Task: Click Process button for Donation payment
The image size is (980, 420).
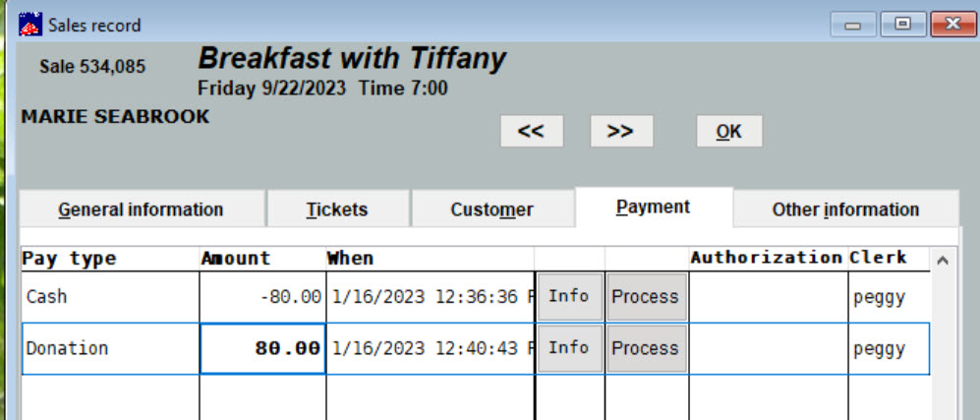Action: (646, 349)
